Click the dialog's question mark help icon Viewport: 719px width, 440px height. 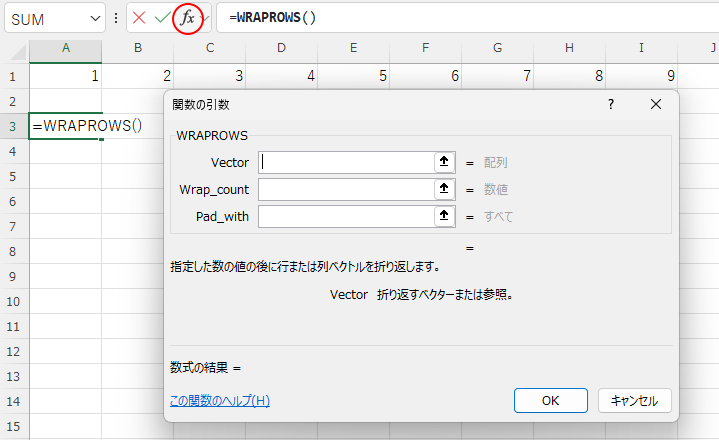click(611, 104)
